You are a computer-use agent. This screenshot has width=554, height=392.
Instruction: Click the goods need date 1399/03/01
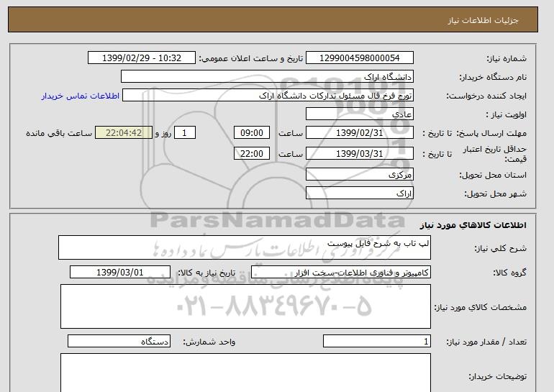pos(120,273)
